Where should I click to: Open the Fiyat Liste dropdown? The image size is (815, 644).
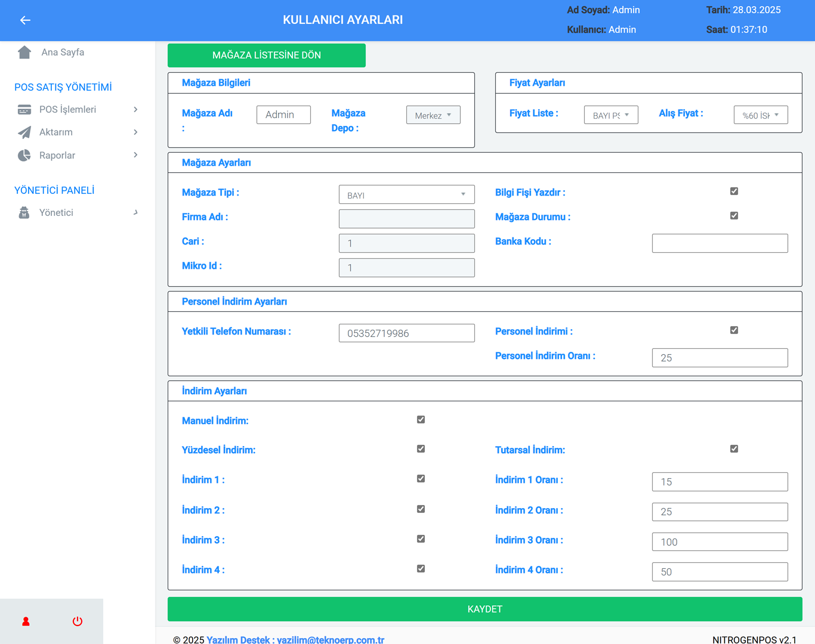(611, 115)
